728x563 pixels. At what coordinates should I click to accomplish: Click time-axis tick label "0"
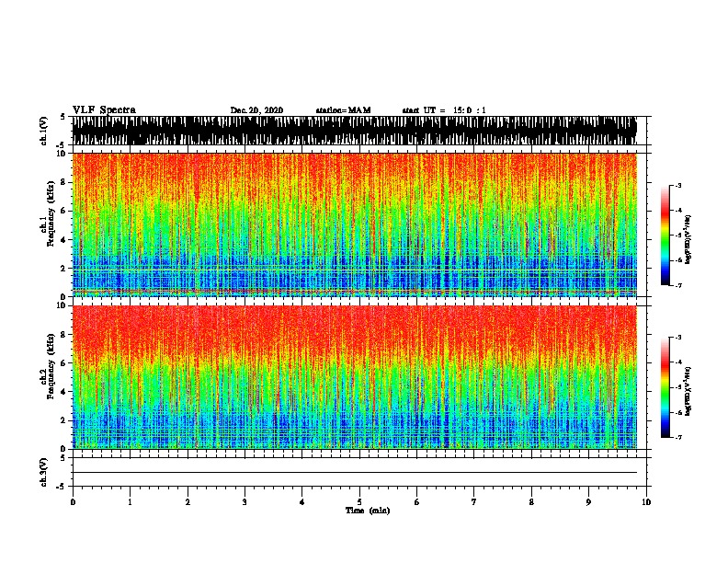[73, 502]
